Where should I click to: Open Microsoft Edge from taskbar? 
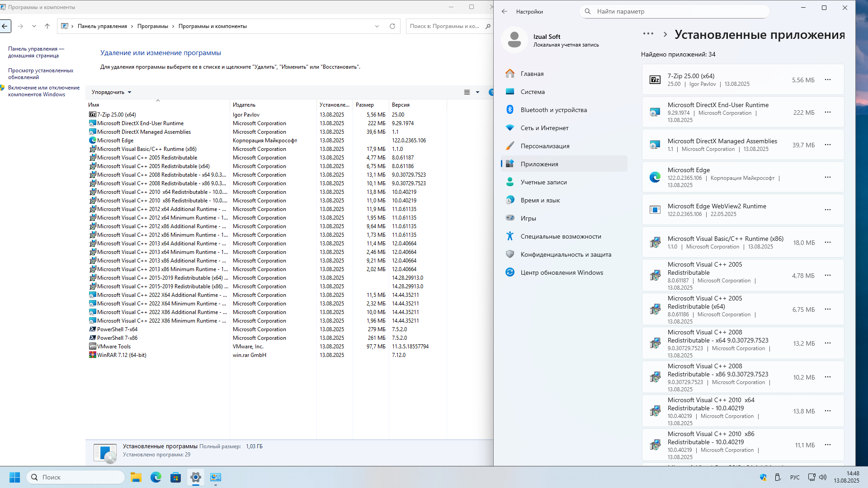pos(156,478)
